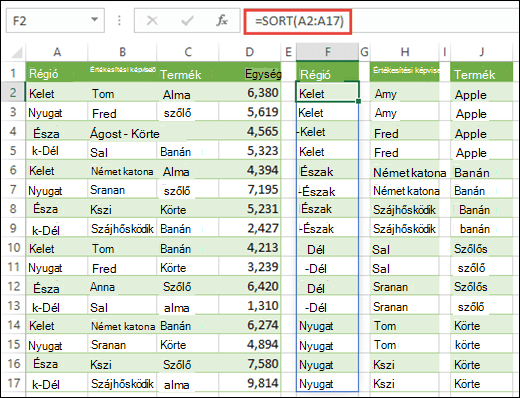Click header cell Régió in column A
Viewport: 520px width, 398px height.
[57, 72]
